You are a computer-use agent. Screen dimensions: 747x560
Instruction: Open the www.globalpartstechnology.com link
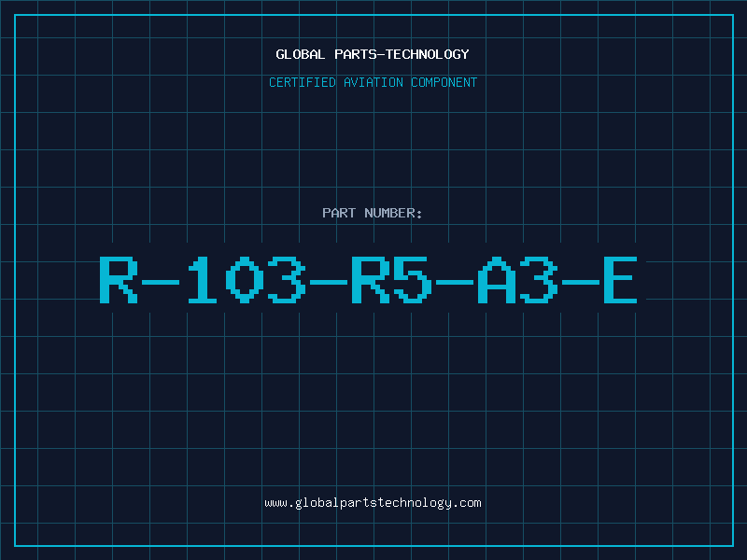click(x=373, y=503)
